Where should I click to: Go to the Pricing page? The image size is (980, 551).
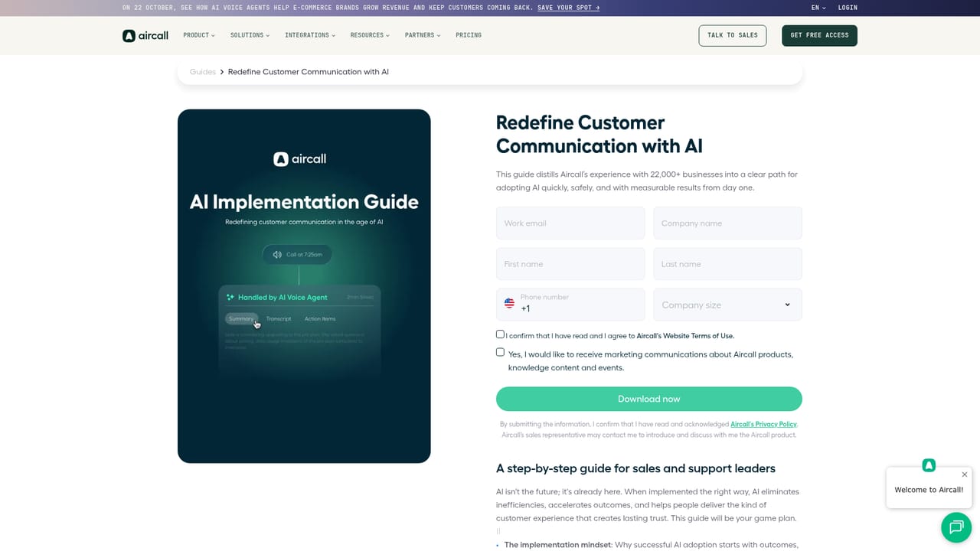[x=469, y=35]
